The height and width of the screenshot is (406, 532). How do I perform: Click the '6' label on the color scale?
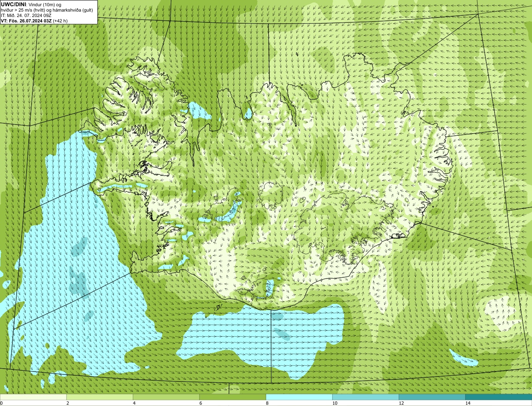coord(200,403)
